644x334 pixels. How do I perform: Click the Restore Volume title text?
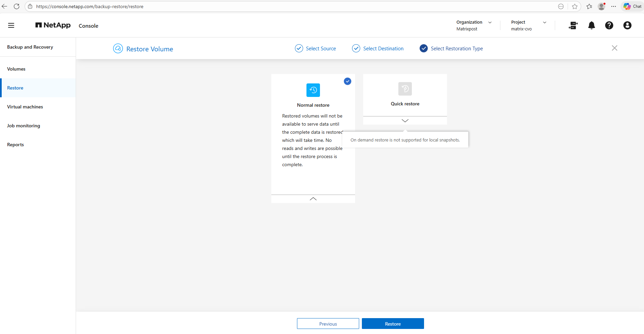150,49
